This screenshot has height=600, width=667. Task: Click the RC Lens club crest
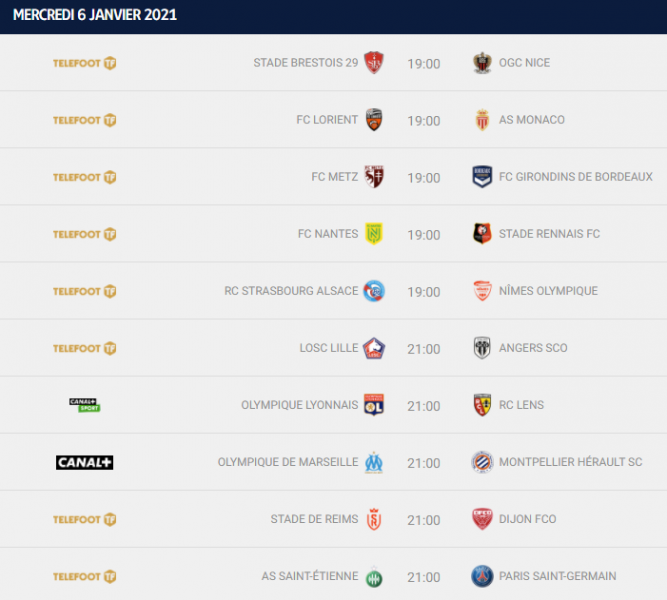coord(482,405)
